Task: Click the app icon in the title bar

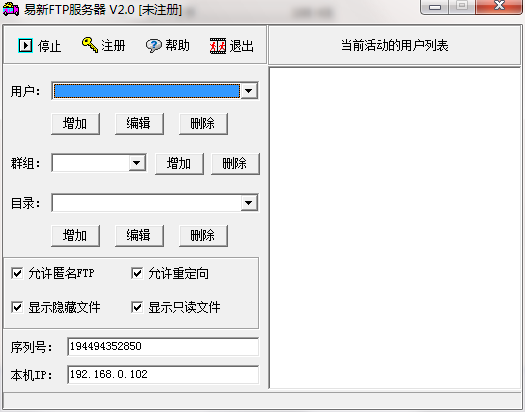Action: [11, 9]
